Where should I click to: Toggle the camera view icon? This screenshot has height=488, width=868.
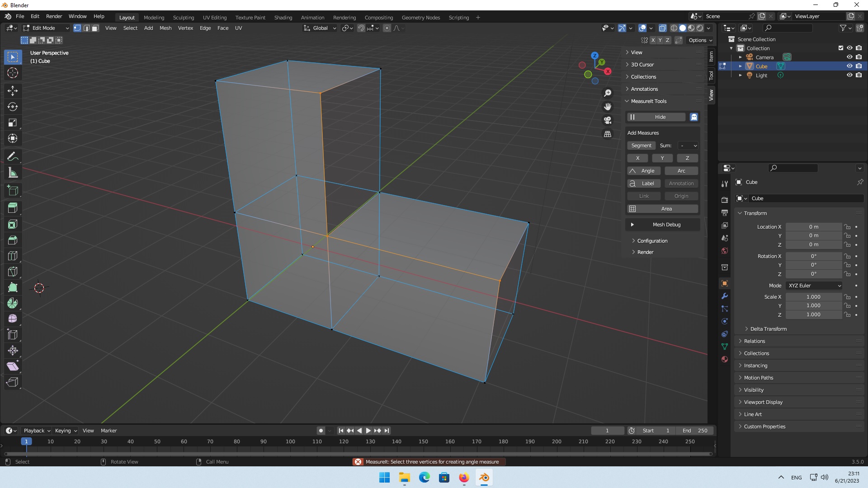(608, 120)
